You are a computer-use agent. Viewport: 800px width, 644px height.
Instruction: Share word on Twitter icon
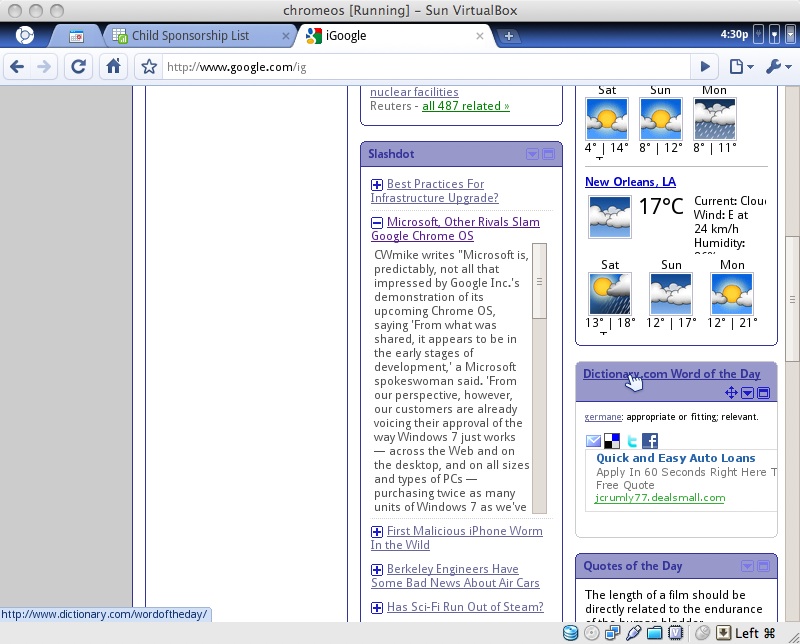632,441
